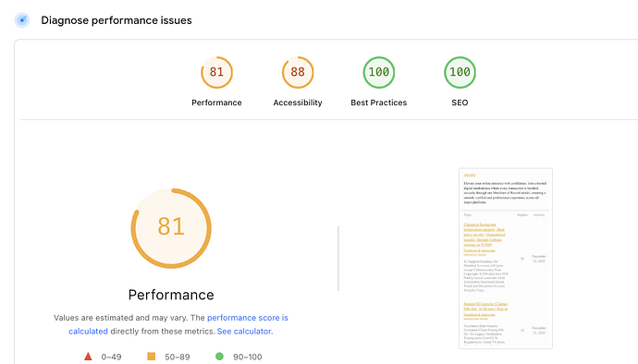Viewport: 638px width, 364px height.
Task: Click the 'SEO' label
Action: 460,103
